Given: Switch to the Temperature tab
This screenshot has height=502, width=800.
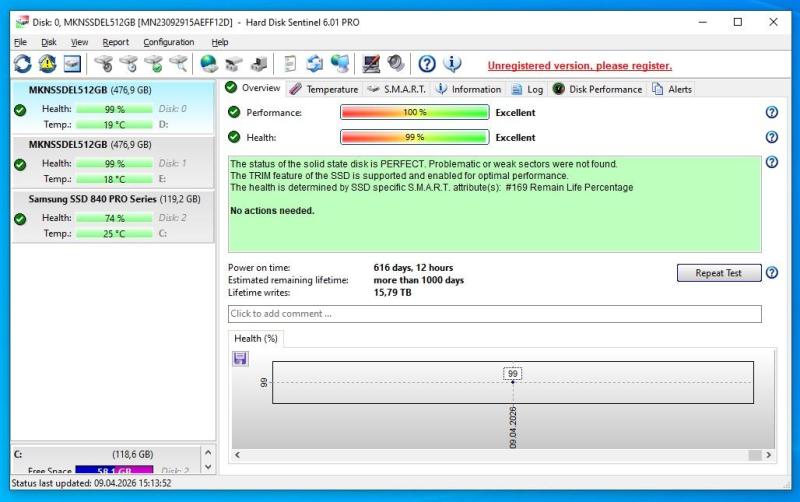Looking at the screenshot, I should click(324, 89).
